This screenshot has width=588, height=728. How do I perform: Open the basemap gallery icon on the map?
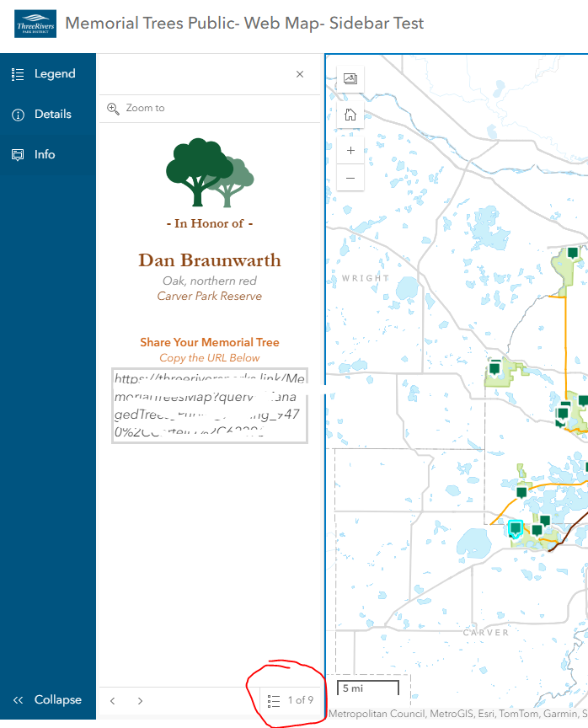click(350, 78)
